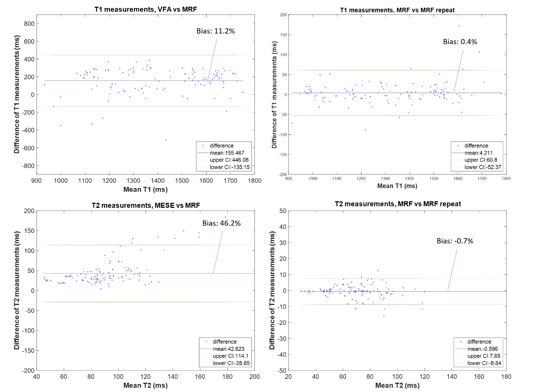The height and width of the screenshot is (392, 533).
Task: Click 'upper CI:446.08' legend entry
Action: click(x=229, y=160)
